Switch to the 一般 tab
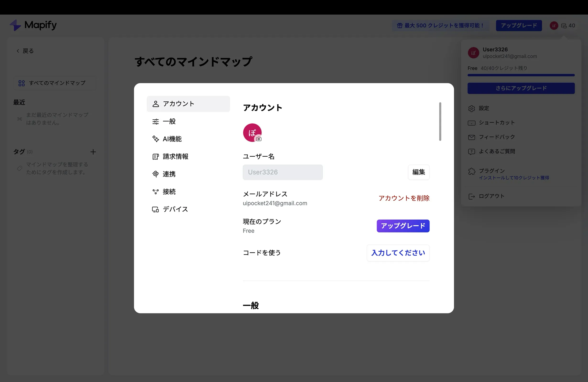588x382 pixels. pyautogui.click(x=169, y=121)
